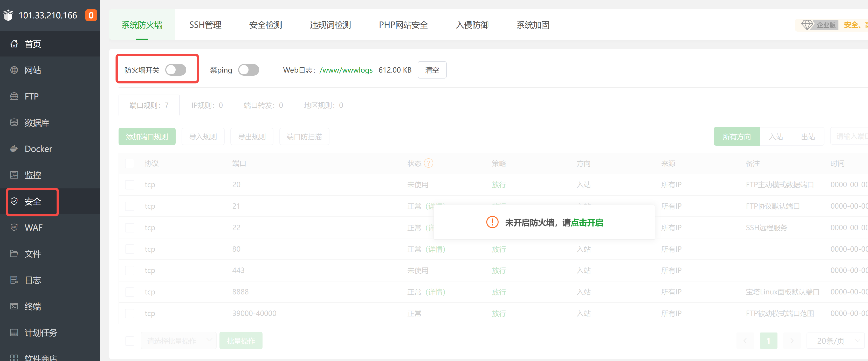Viewport: 868px width, 361px height.
Task: Switch to the SSH管理 tab
Action: click(205, 25)
